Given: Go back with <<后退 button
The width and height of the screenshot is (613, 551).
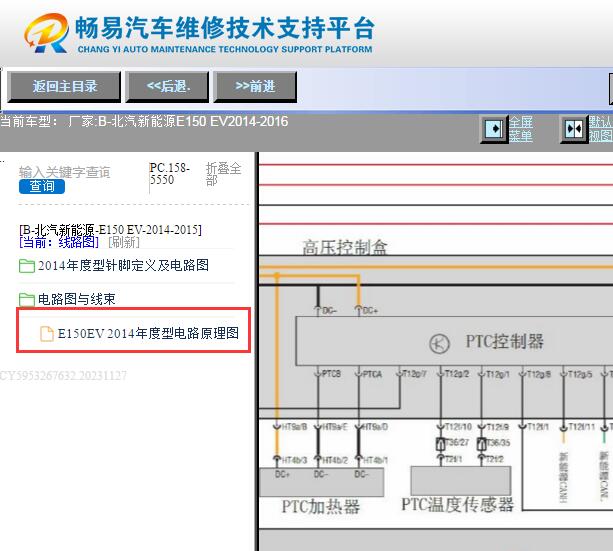Looking at the screenshot, I should click(167, 86).
